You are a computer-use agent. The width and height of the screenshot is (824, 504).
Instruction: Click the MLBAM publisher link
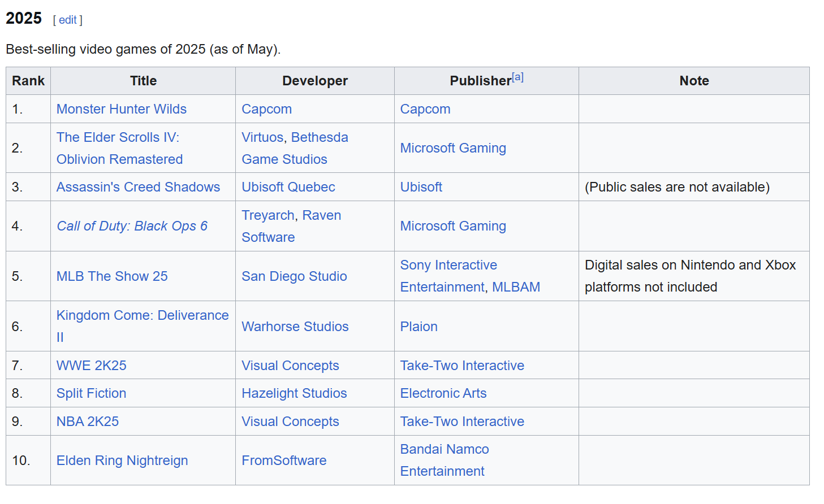pyautogui.click(x=516, y=287)
